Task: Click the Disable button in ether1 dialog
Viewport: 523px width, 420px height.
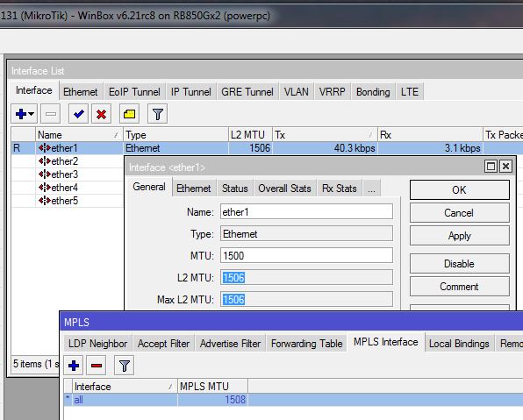Action: (x=459, y=264)
